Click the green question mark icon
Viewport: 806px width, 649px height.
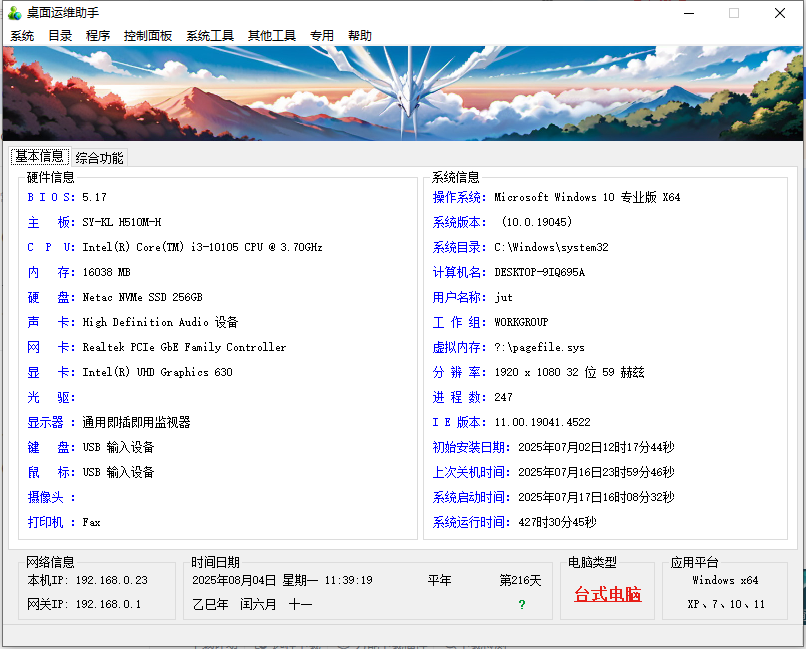[x=521, y=605]
